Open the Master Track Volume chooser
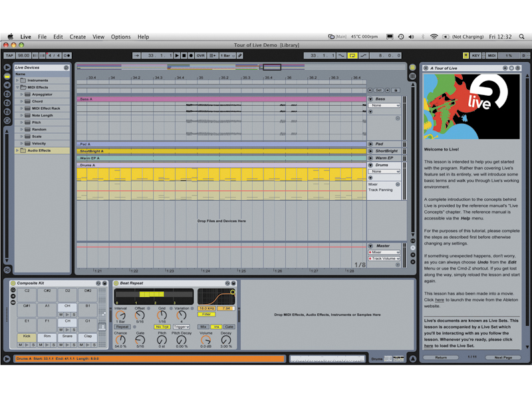This screenshot has height=399, width=532. [384, 259]
